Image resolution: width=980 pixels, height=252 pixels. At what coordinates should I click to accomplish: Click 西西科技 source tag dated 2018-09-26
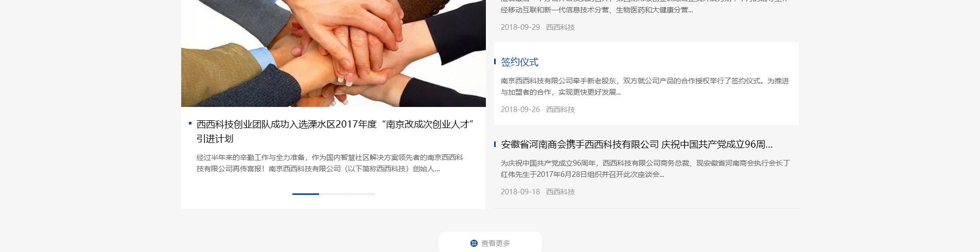560,110
